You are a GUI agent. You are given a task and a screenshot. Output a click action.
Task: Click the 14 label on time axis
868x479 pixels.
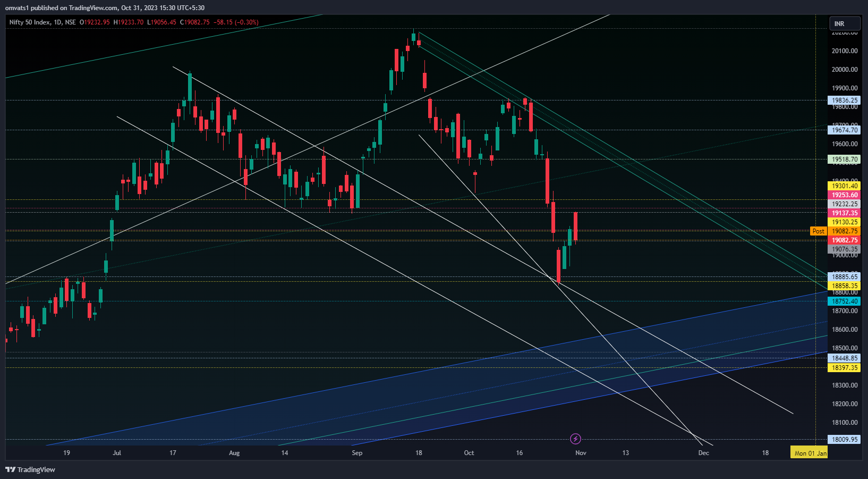[x=285, y=453]
